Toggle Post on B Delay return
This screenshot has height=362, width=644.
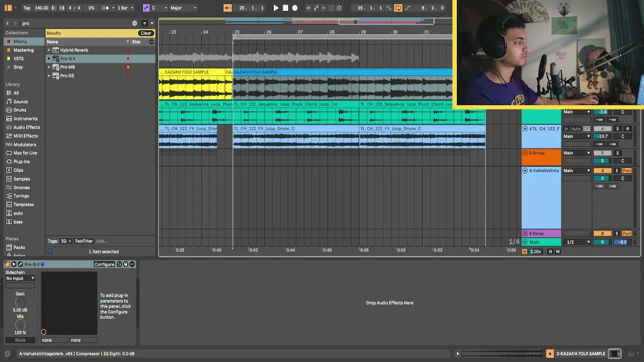pyautogui.click(x=627, y=234)
